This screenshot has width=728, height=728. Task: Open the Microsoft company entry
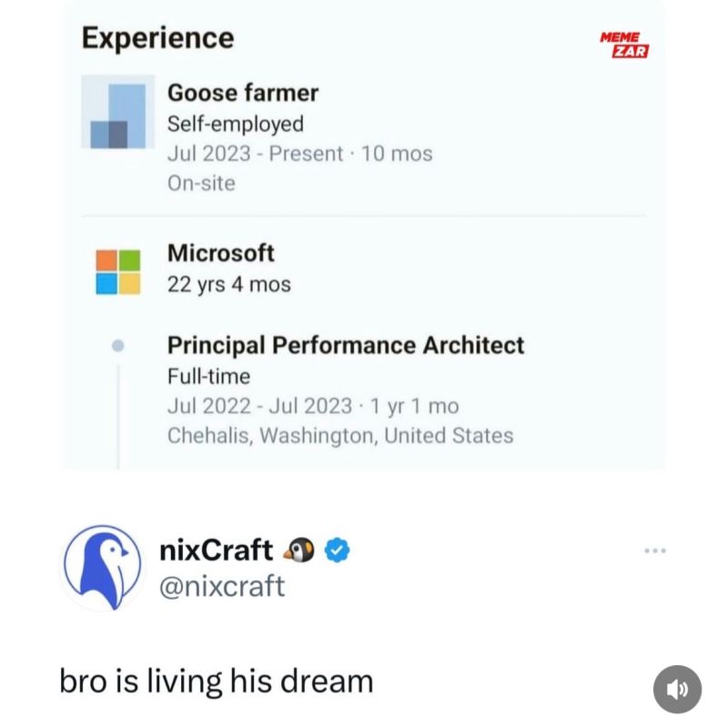coord(221,253)
